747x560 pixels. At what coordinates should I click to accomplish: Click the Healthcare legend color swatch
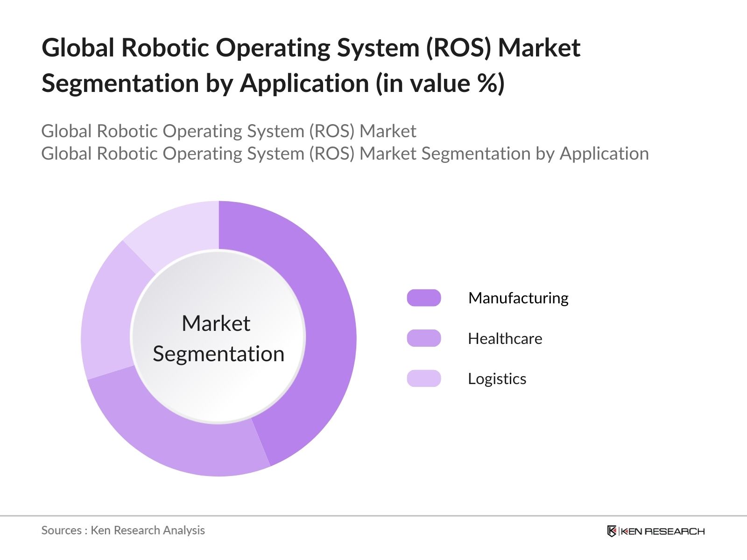point(423,338)
